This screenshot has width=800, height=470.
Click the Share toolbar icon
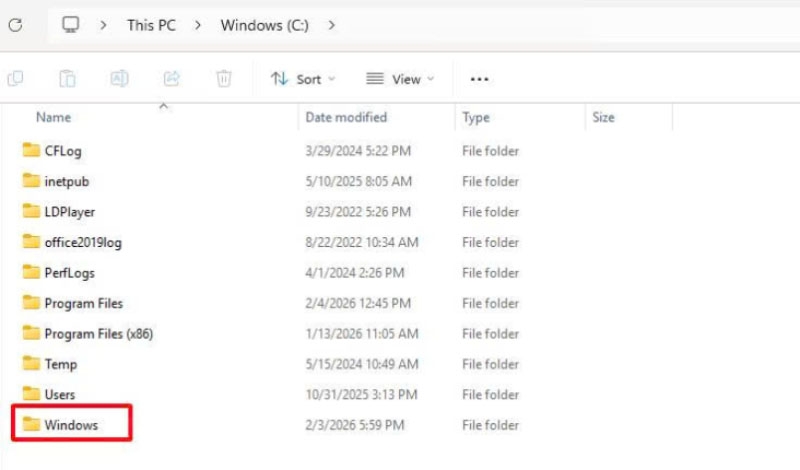[172, 79]
